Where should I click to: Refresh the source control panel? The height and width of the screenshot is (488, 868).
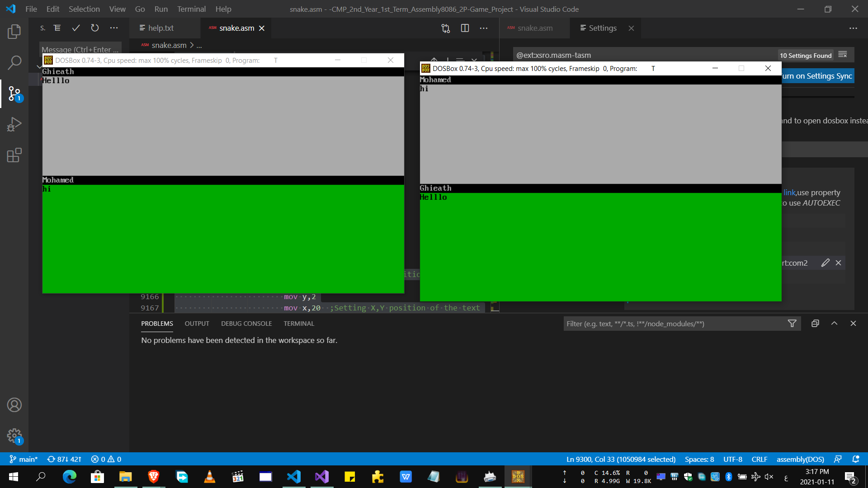click(x=94, y=28)
